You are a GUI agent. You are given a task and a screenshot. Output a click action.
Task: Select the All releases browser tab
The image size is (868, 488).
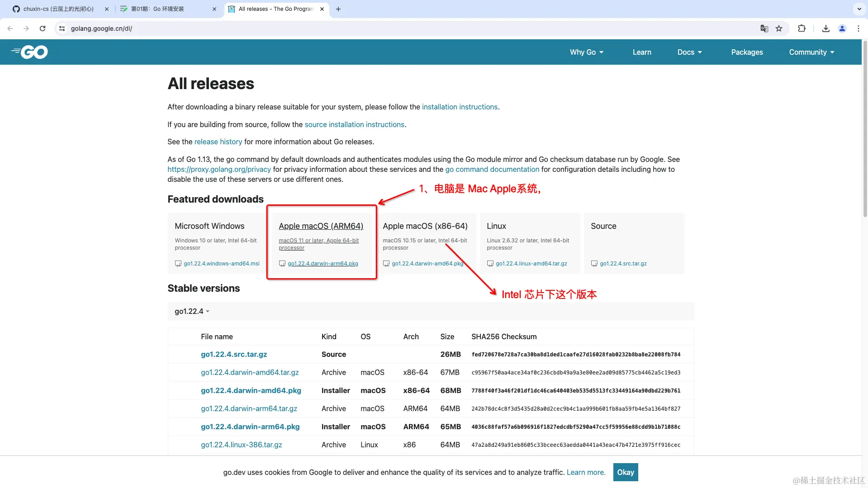pyautogui.click(x=275, y=9)
